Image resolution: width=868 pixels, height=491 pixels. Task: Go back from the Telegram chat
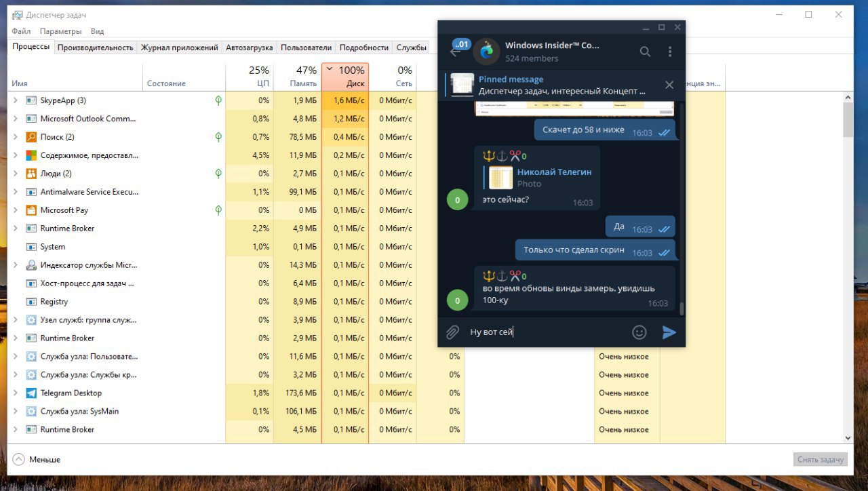pos(456,52)
